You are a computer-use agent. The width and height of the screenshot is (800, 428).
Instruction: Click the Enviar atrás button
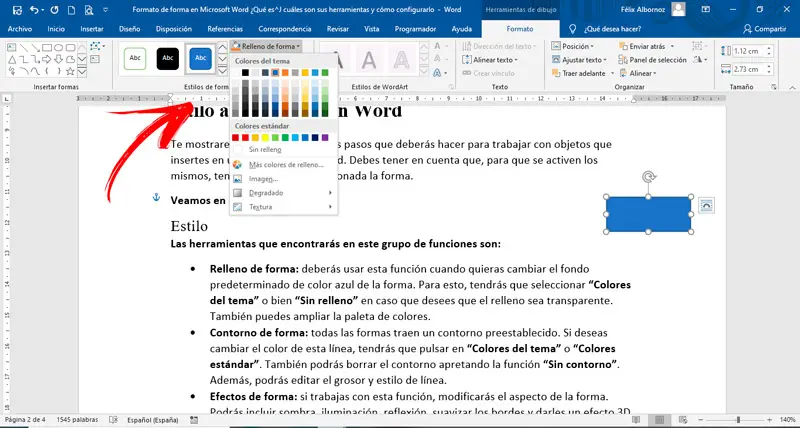(646, 46)
